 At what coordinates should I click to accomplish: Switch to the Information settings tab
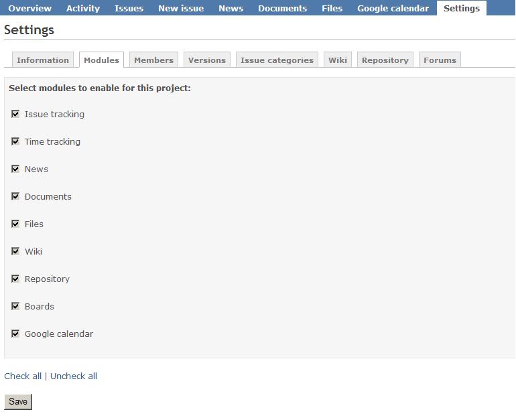pos(43,60)
